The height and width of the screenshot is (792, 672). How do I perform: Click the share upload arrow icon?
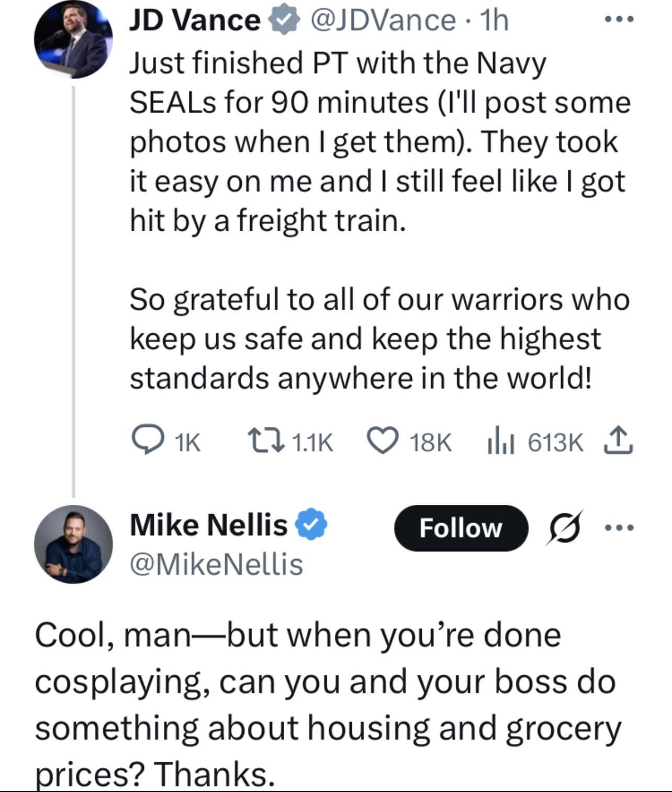point(619,440)
